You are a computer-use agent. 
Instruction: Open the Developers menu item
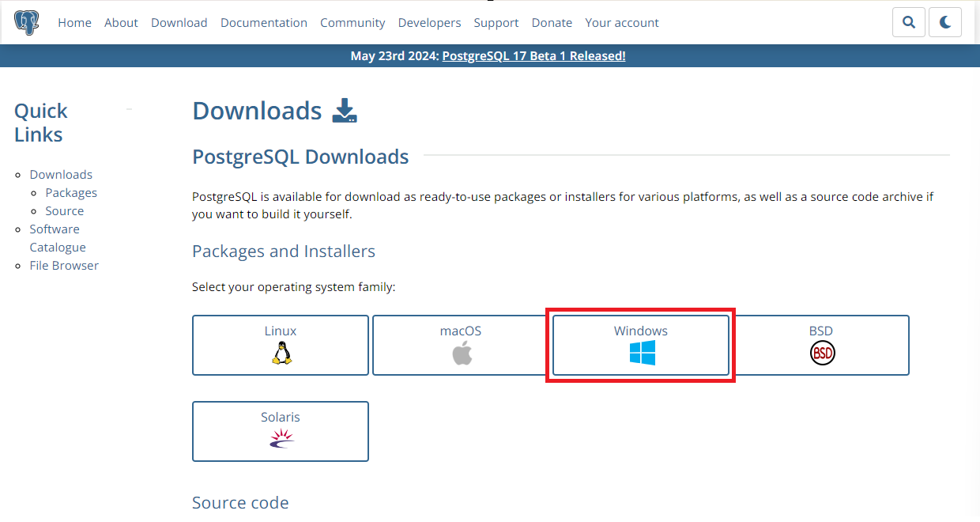pyautogui.click(x=429, y=22)
